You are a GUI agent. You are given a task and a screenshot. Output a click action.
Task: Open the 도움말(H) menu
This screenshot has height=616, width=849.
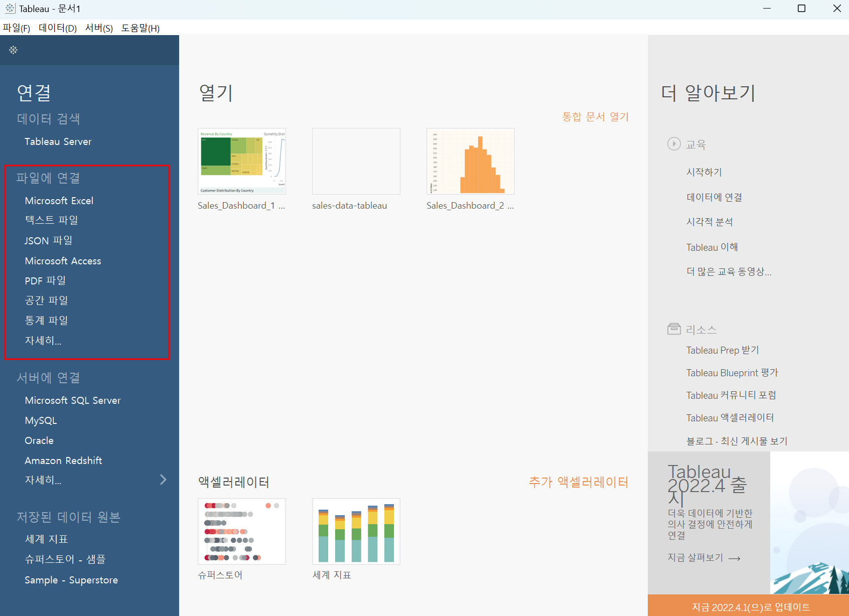click(x=140, y=28)
